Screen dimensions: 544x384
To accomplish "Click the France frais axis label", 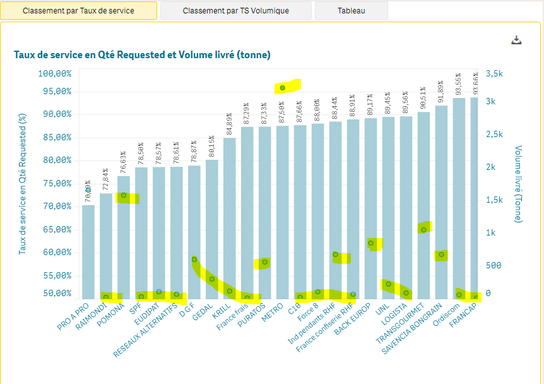I will (232, 317).
